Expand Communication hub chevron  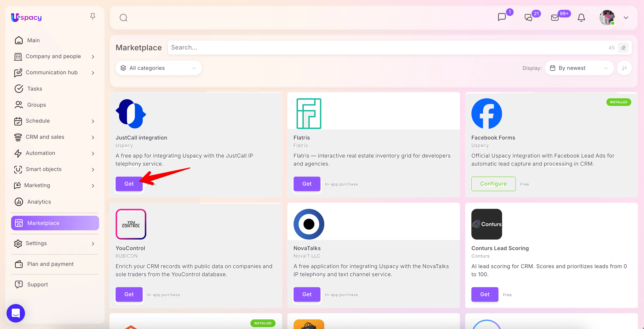click(93, 73)
